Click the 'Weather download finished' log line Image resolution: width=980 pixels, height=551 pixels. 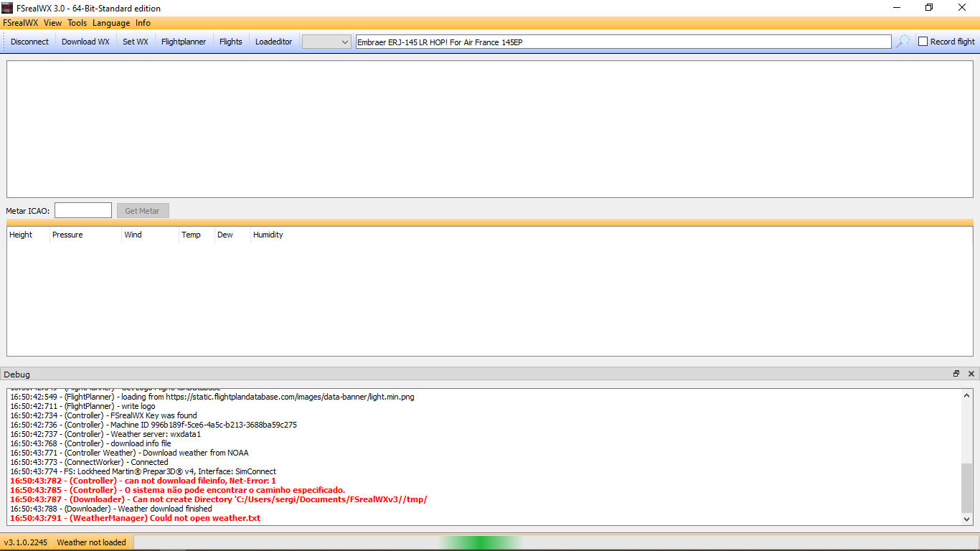click(111, 509)
